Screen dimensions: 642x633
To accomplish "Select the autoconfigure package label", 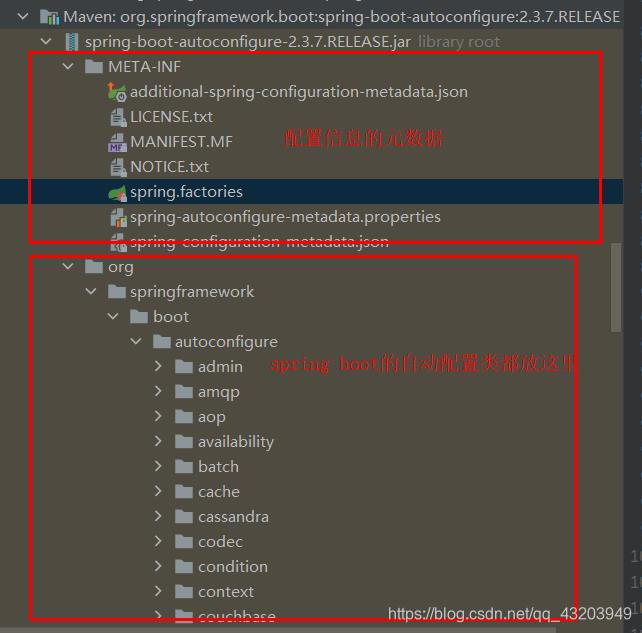I will (226, 342).
